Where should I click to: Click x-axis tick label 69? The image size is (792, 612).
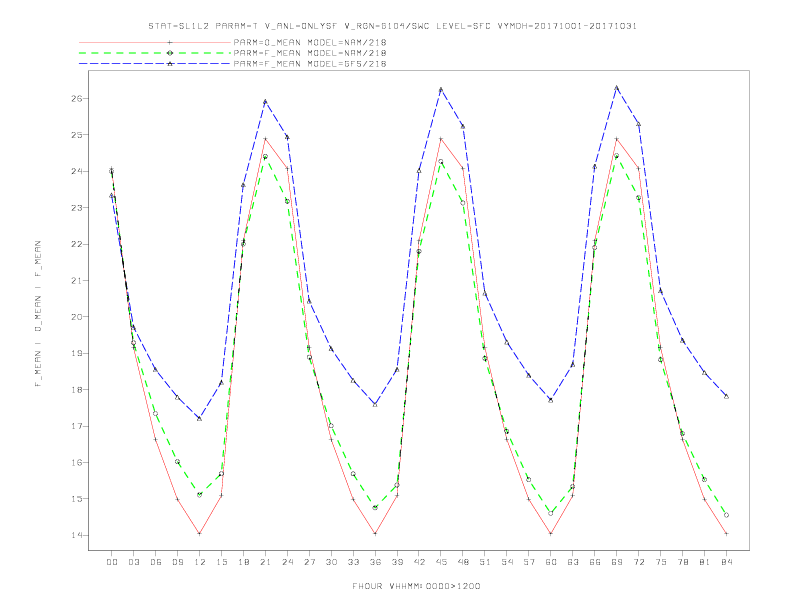617,562
